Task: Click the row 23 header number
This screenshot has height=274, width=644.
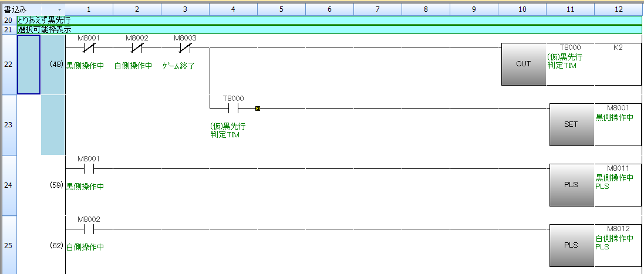Action: tap(8, 125)
